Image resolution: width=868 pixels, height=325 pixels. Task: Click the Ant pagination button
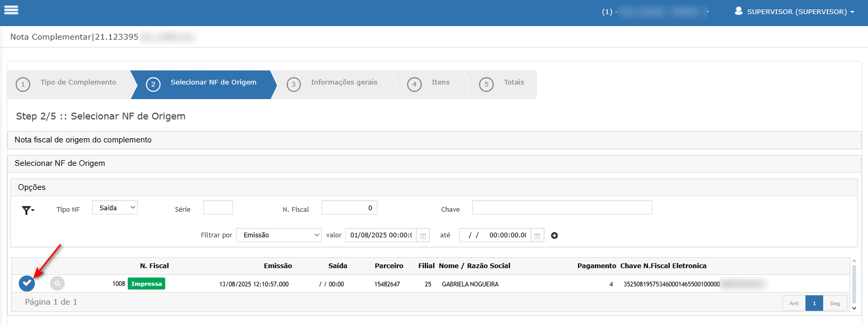click(x=793, y=303)
